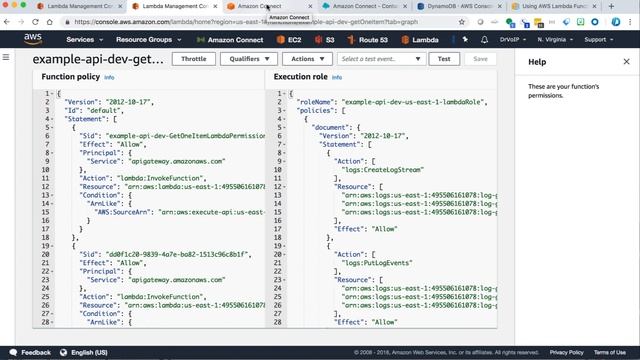
Task: Open the Services dropdown menu
Action: pyautogui.click(x=84, y=40)
